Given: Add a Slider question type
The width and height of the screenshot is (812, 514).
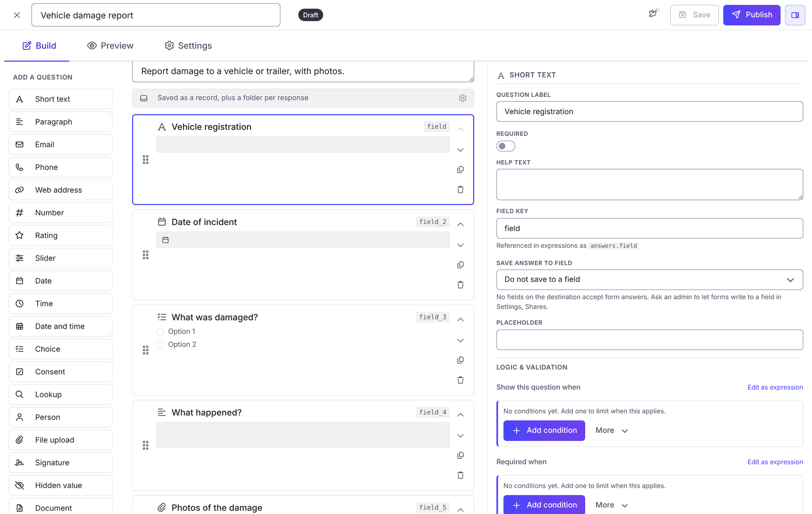Looking at the screenshot, I should (61, 258).
